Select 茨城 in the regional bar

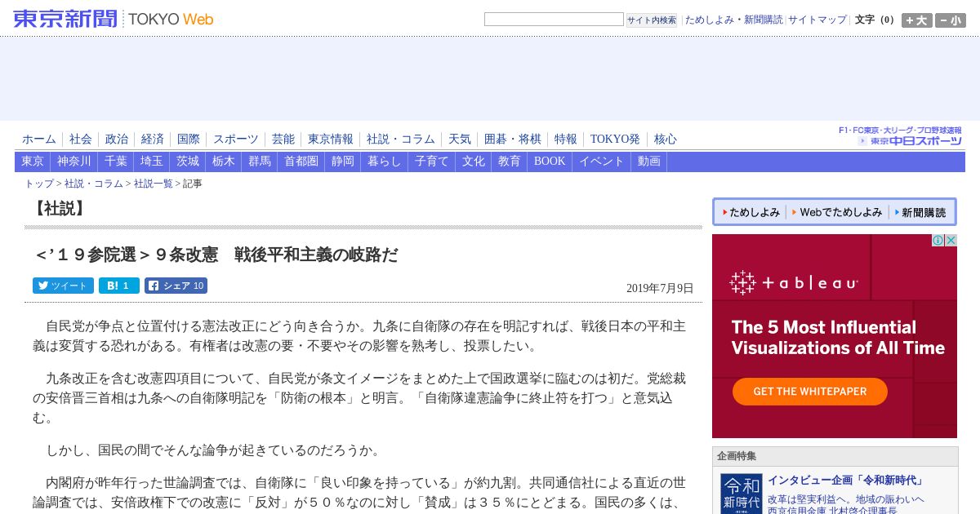click(188, 162)
